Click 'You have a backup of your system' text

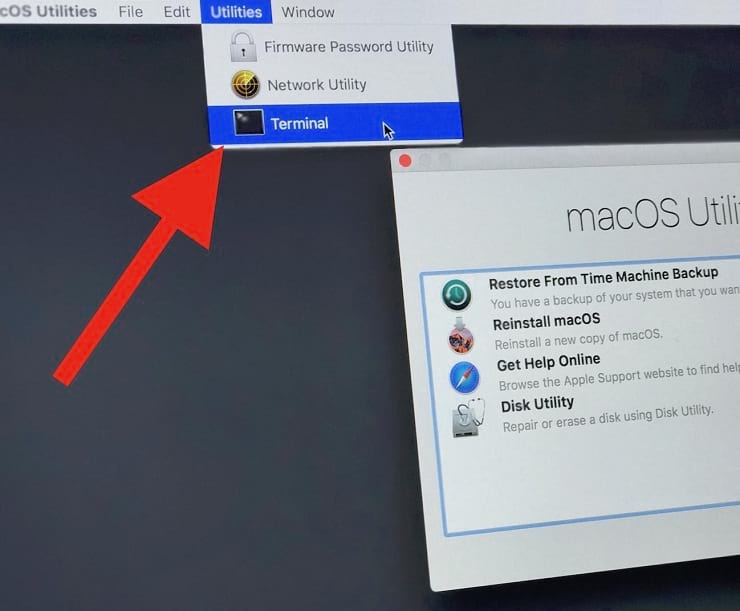615,298
